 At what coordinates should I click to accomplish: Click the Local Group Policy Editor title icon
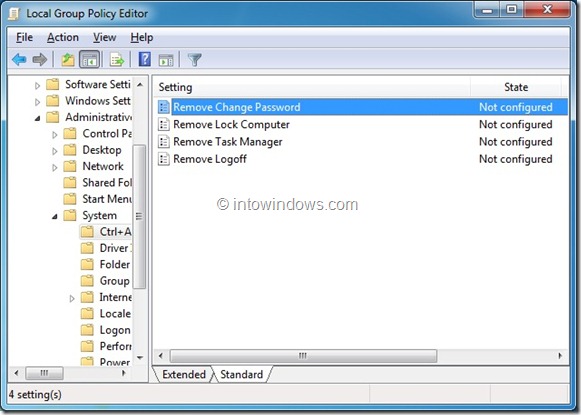(14, 14)
